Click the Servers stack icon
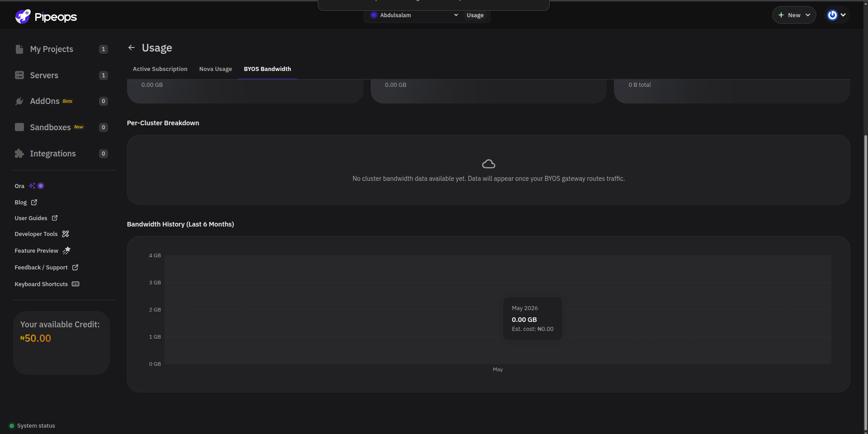Screen dimensions: 868x434 (x=19, y=75)
